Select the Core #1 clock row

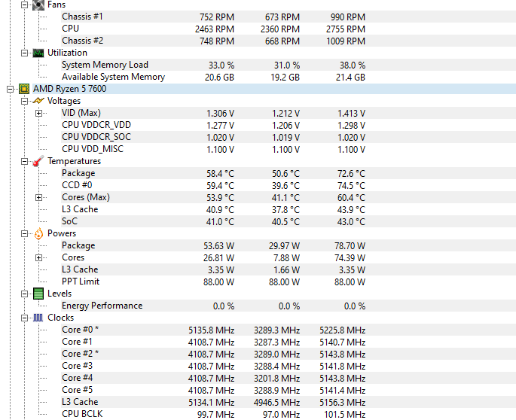tap(289, 342)
